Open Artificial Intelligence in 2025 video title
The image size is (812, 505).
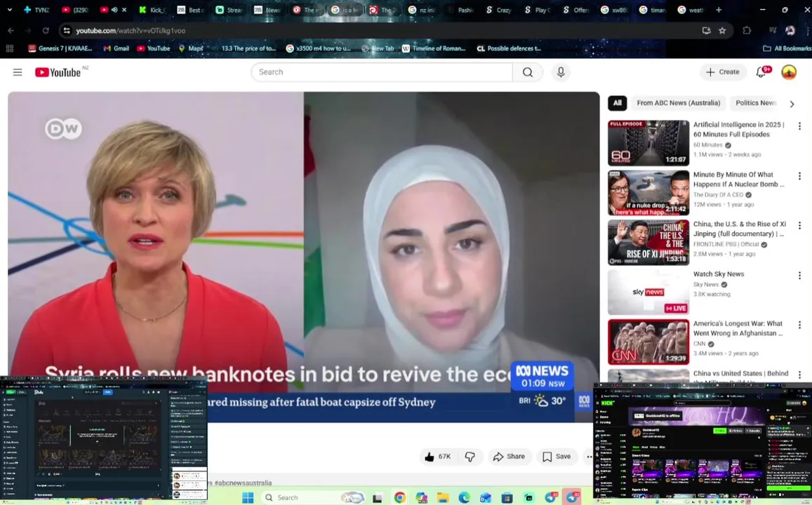pyautogui.click(x=738, y=129)
